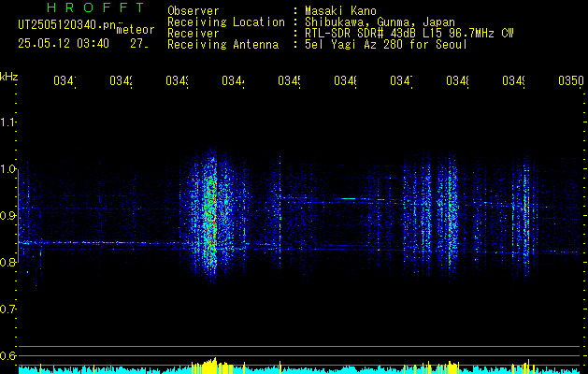Image resolution: width=588 pixels, height=374 pixels.
Task: Click the 1.0 kHz frequency label
Action: [x=7, y=169]
